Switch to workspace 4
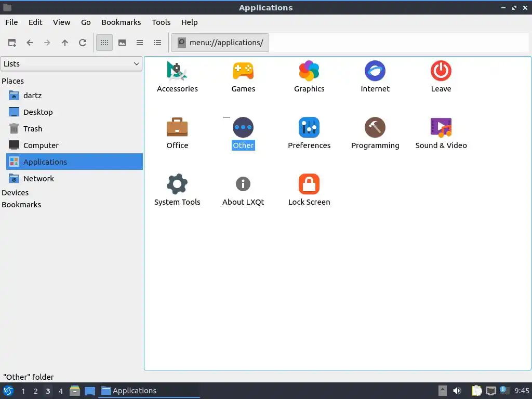Screen dimensions: 532x399 [61, 391]
